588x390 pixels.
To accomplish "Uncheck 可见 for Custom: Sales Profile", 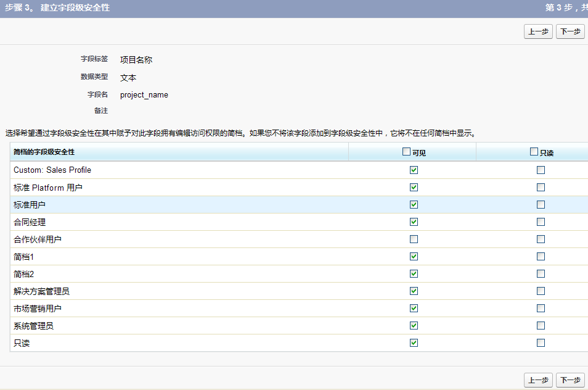I will click(414, 170).
